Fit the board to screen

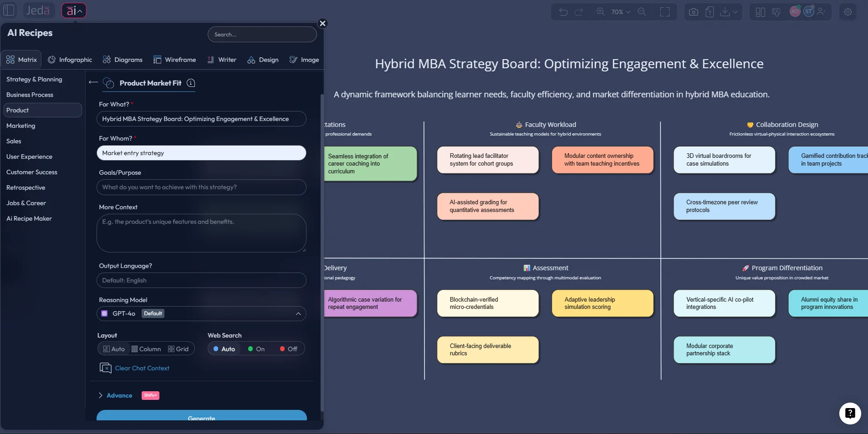pyautogui.click(x=665, y=12)
